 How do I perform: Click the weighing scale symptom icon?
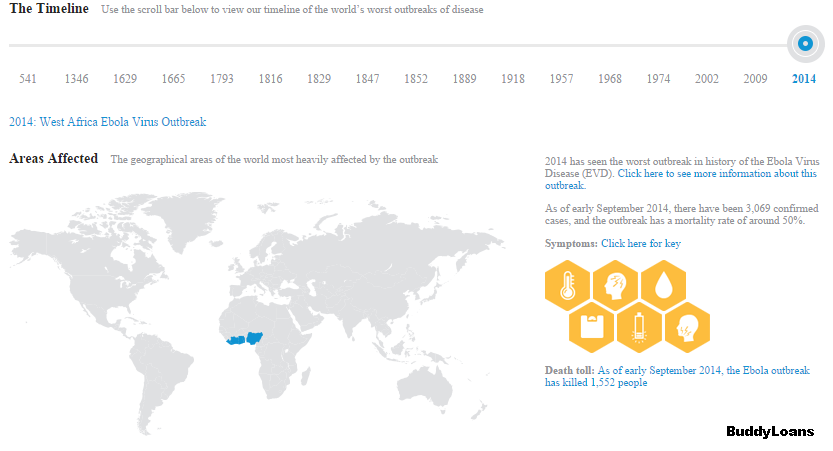click(x=592, y=326)
